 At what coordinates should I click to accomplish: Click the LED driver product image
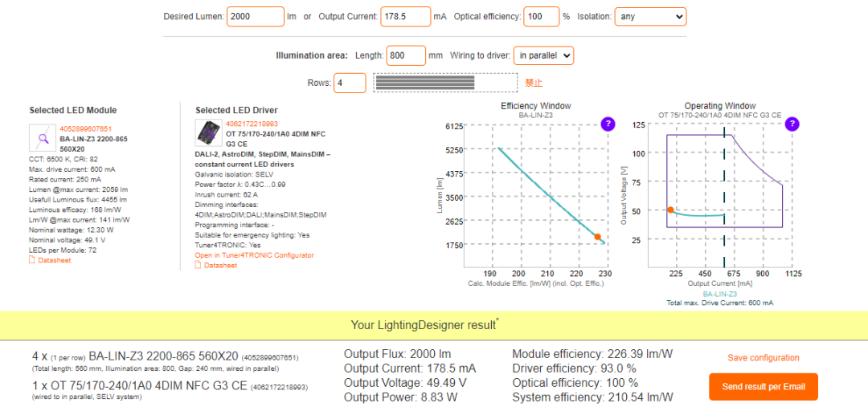(x=209, y=132)
